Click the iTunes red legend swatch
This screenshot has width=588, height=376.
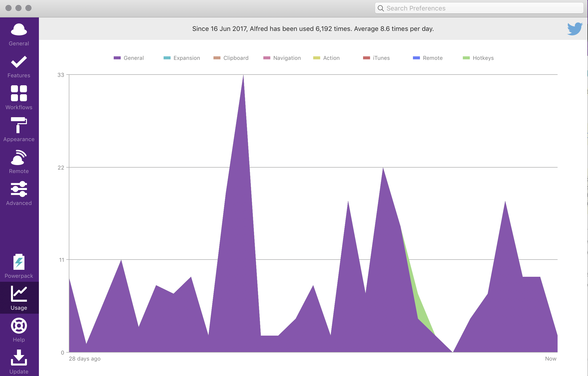(x=367, y=58)
